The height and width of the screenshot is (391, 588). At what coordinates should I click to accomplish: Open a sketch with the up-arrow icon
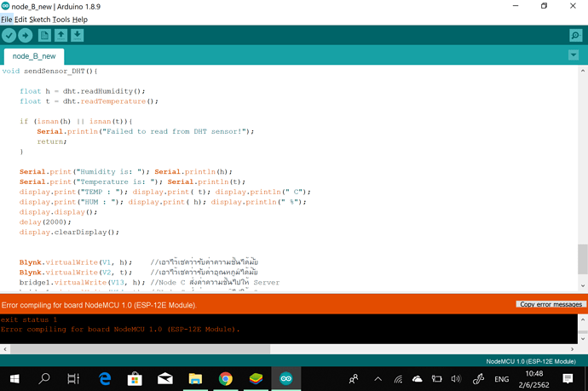point(61,36)
